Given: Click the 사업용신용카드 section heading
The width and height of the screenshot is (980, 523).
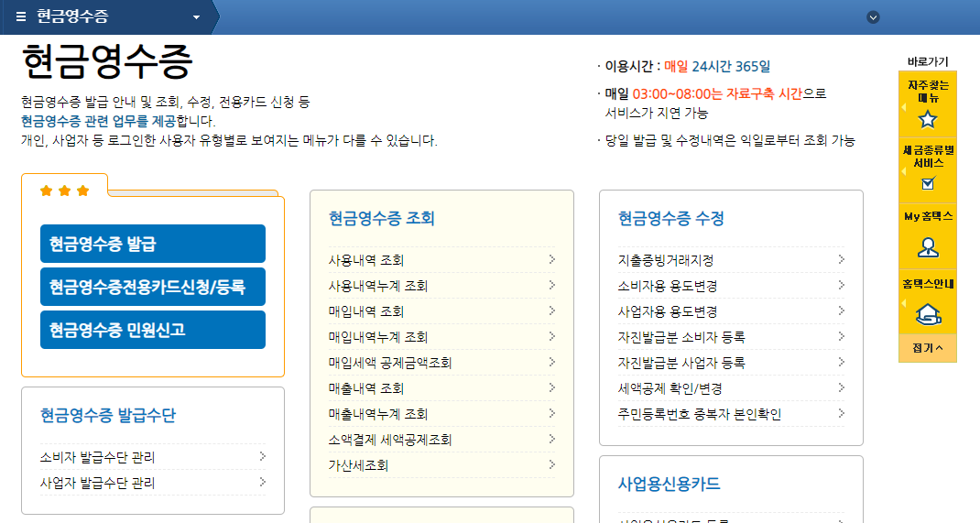Looking at the screenshot, I should point(669,484).
